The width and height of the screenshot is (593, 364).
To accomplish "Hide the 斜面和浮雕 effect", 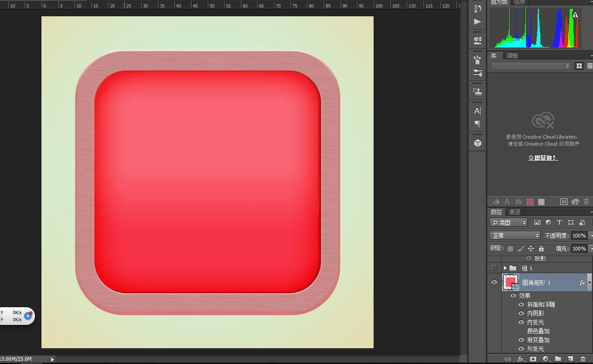I will pyautogui.click(x=521, y=304).
